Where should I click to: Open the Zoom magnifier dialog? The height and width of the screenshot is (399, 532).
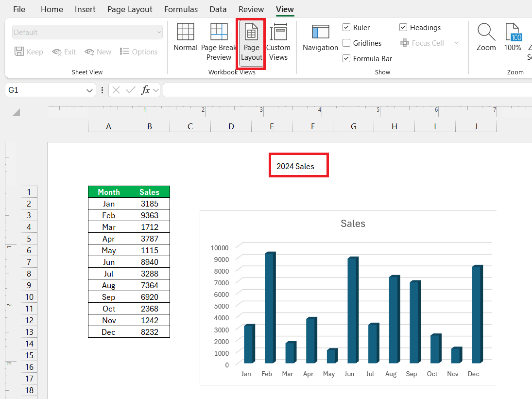(486, 37)
